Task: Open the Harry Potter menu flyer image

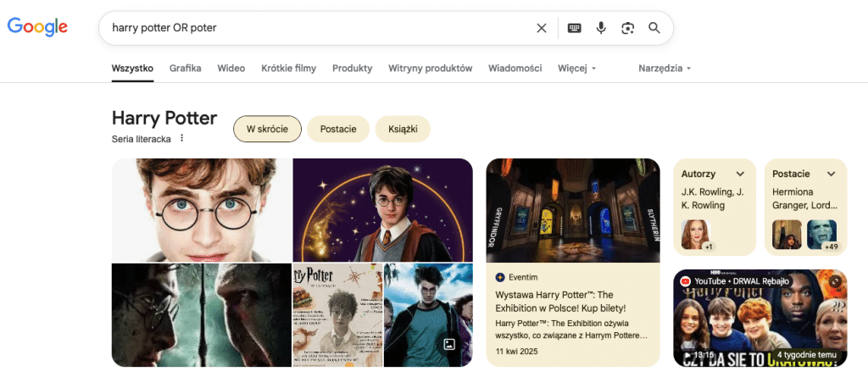Action: point(337,315)
